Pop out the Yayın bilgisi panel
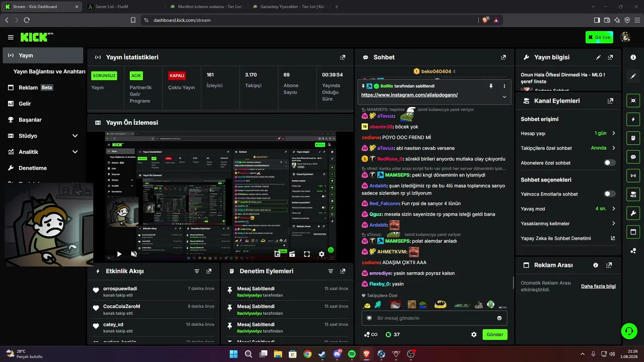The width and height of the screenshot is (644, 362). (x=610, y=57)
